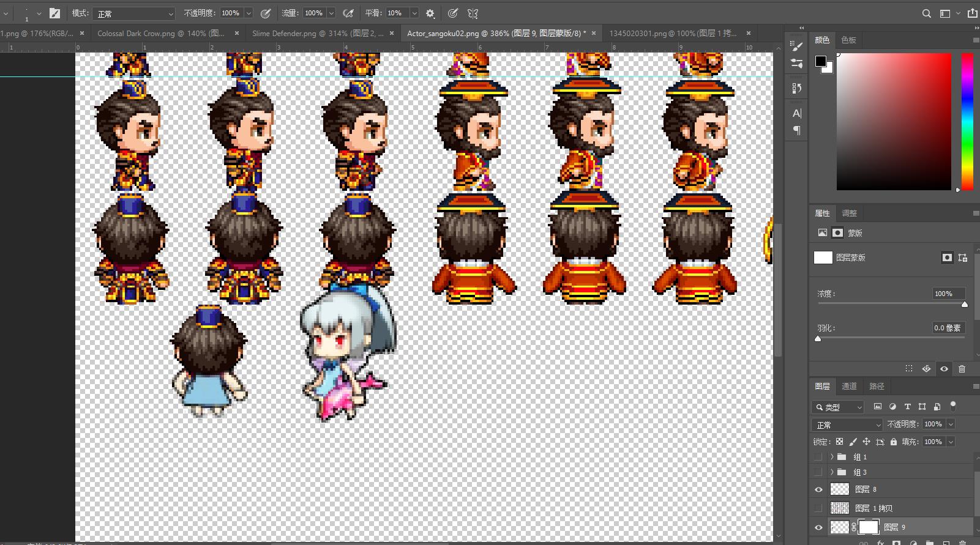Click the share icon at top right
The width and height of the screenshot is (980, 545).
pyautogui.click(x=972, y=13)
